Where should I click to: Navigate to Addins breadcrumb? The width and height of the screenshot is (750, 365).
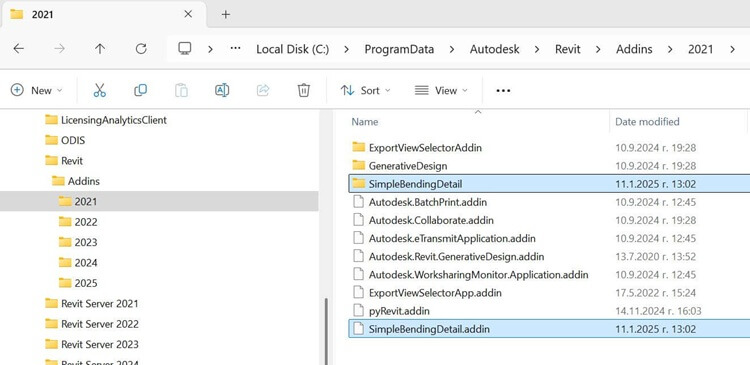(634, 49)
